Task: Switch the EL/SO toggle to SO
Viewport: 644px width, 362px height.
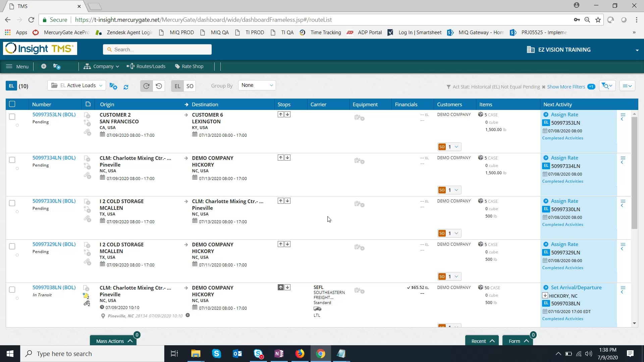Action: tap(190, 86)
